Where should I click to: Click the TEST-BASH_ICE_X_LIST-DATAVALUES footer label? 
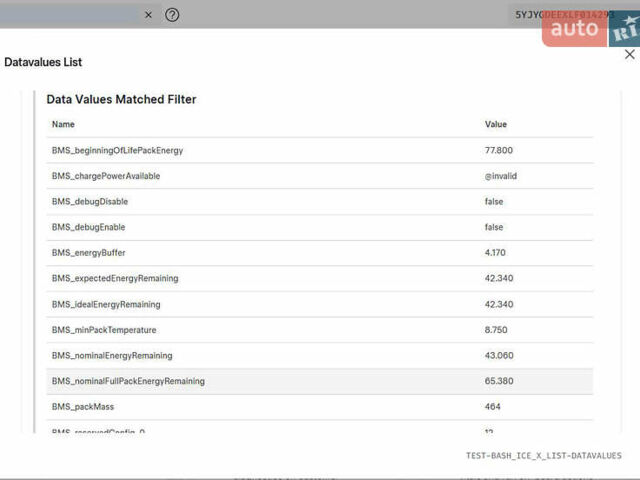point(543,456)
